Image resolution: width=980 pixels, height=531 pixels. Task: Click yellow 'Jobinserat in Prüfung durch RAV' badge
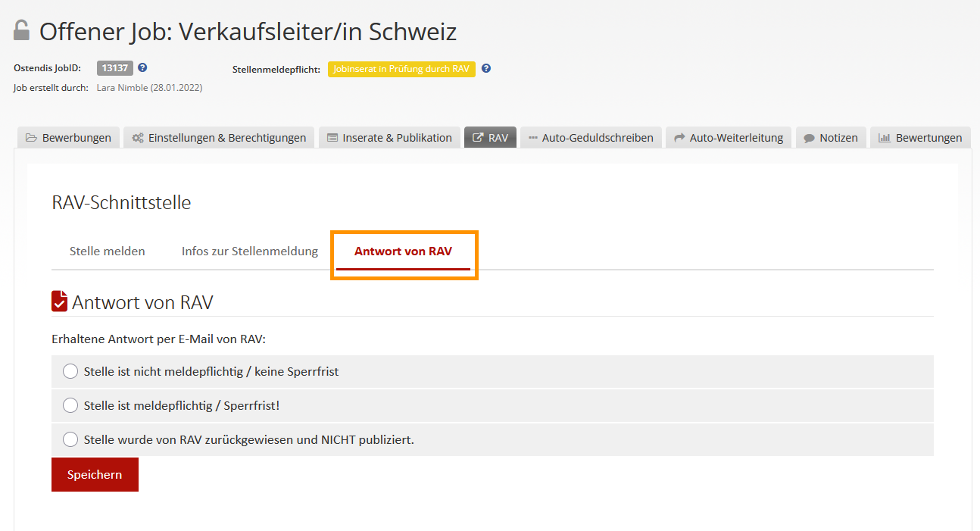[x=401, y=69]
